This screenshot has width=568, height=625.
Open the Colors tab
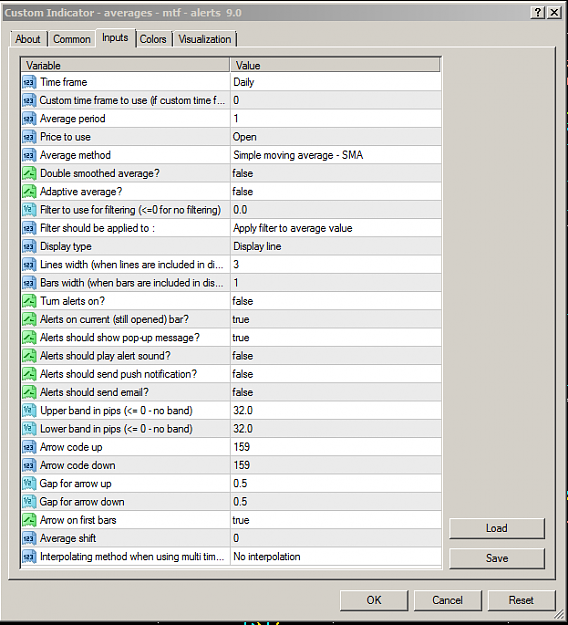[x=153, y=39]
